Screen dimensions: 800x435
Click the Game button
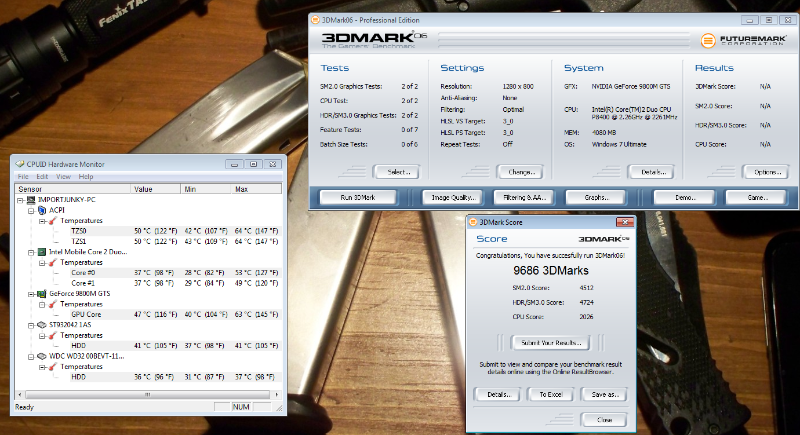coord(756,197)
